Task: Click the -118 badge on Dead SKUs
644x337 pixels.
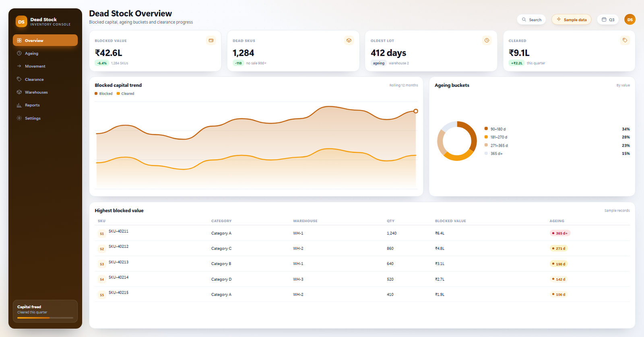Action: point(238,63)
